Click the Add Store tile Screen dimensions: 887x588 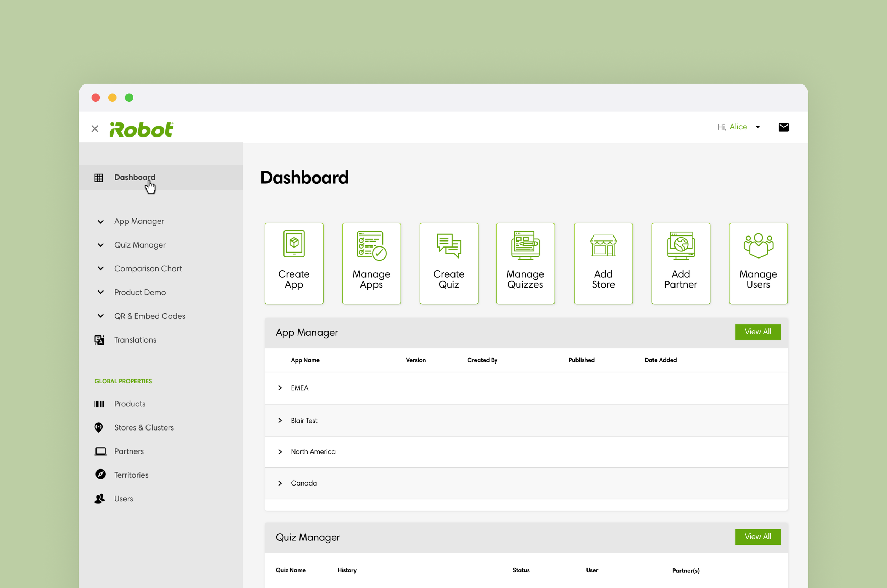[603, 263]
